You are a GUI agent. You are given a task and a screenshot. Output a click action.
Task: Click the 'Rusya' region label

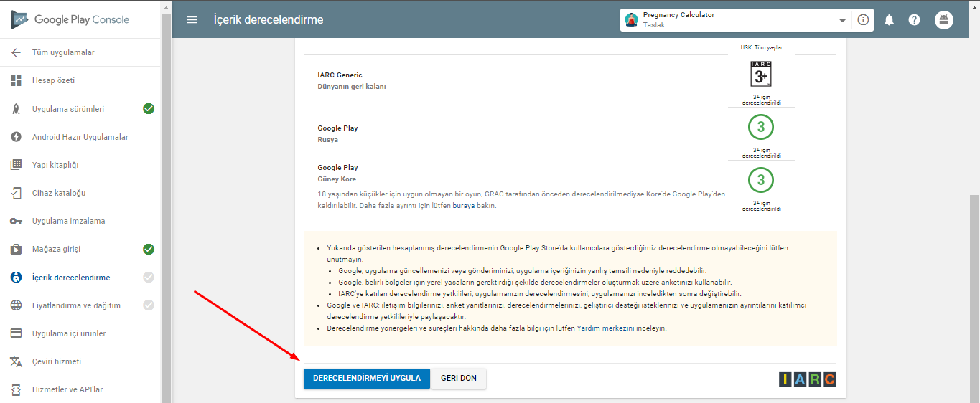point(328,140)
